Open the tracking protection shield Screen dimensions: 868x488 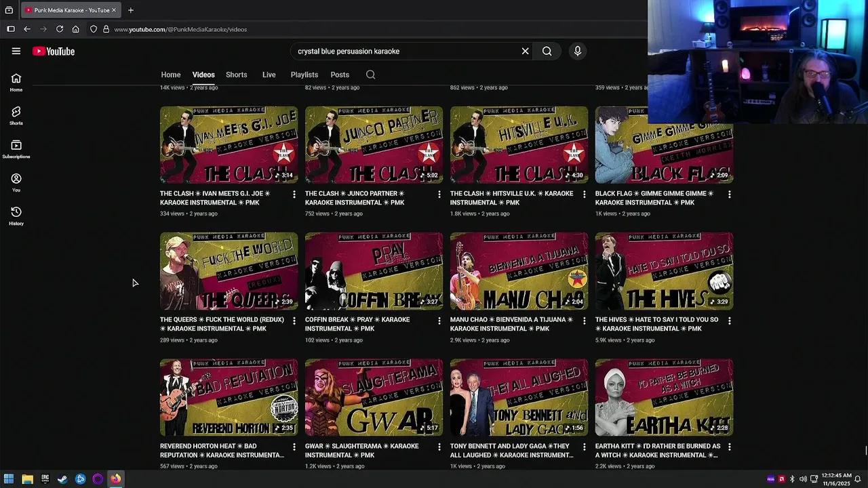point(94,29)
